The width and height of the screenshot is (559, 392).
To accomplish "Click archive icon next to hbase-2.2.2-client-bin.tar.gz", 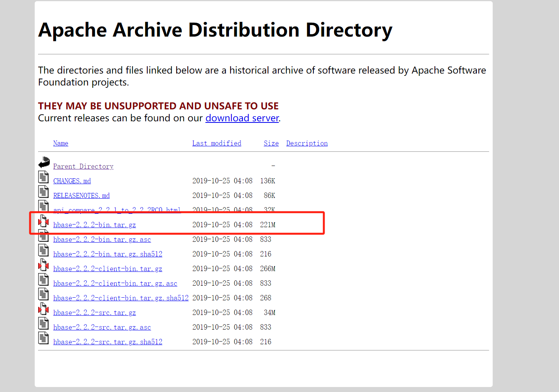I will coord(44,265).
